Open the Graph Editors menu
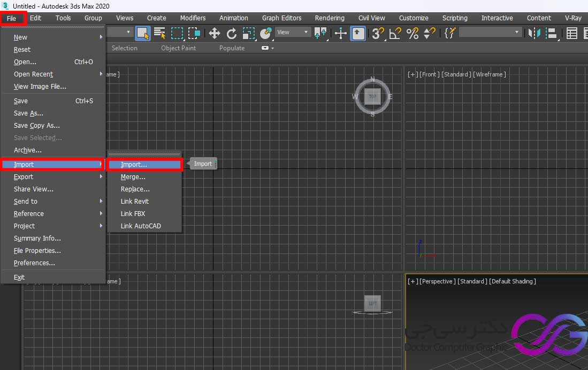 click(x=281, y=18)
